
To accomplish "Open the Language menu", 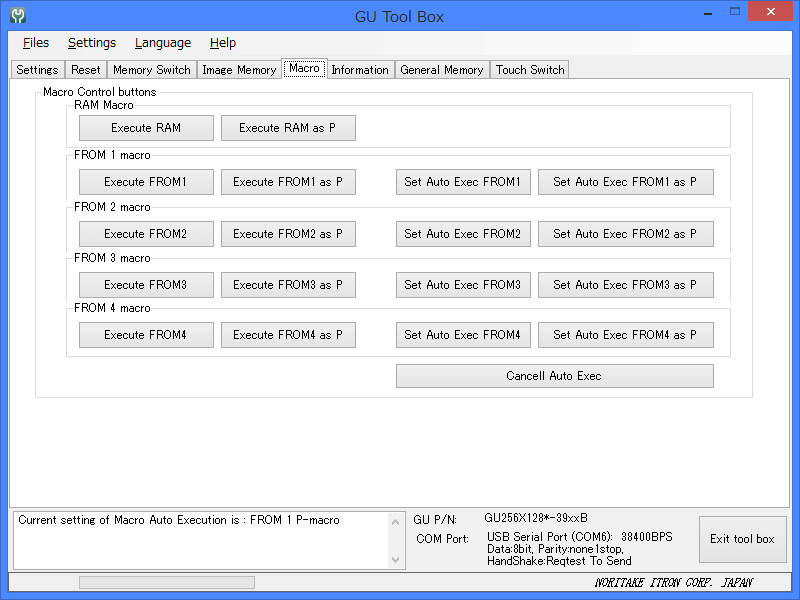I will 163,43.
